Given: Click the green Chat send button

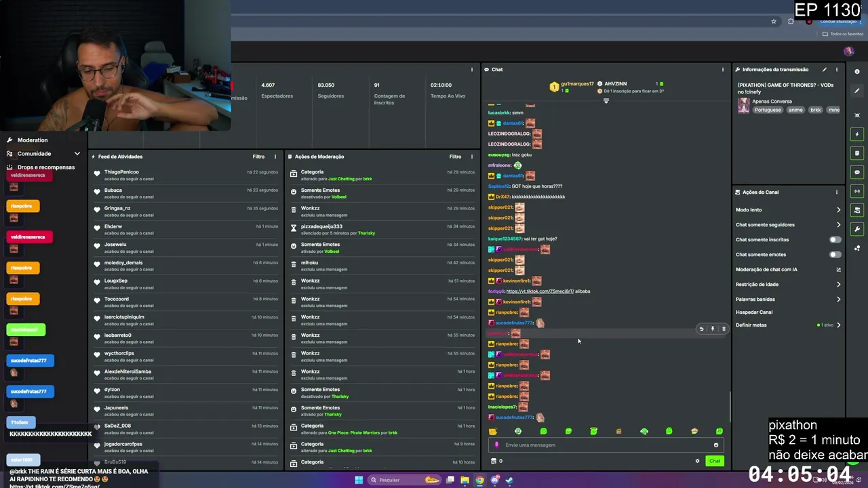Looking at the screenshot, I should (715, 461).
